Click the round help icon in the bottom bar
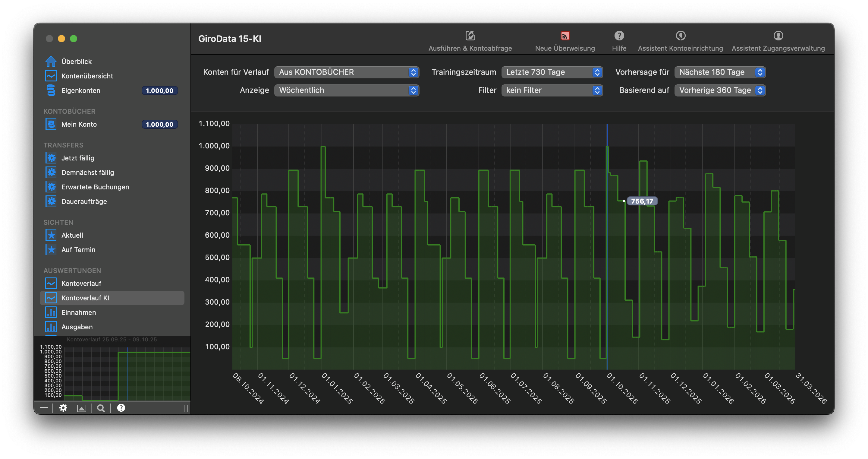 pyautogui.click(x=121, y=408)
